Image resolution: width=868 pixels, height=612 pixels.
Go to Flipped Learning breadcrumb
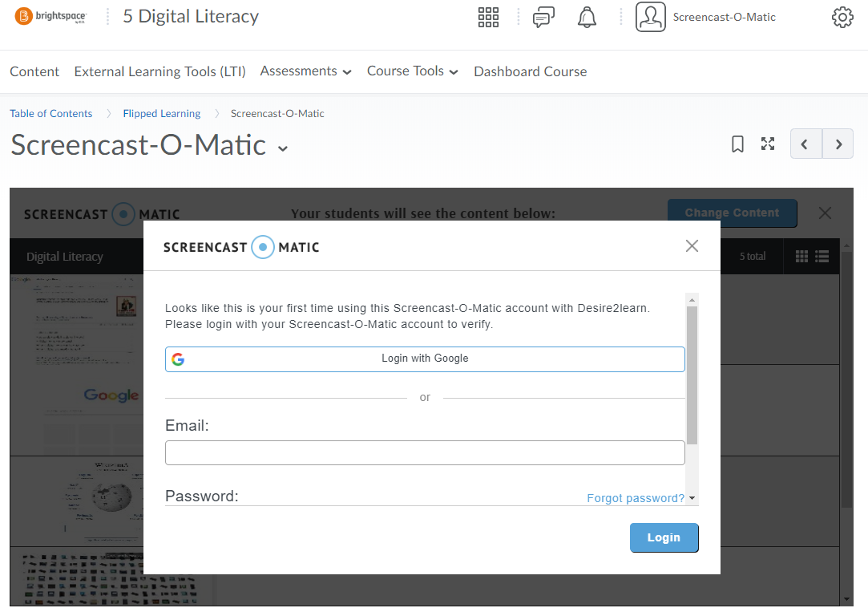point(162,114)
